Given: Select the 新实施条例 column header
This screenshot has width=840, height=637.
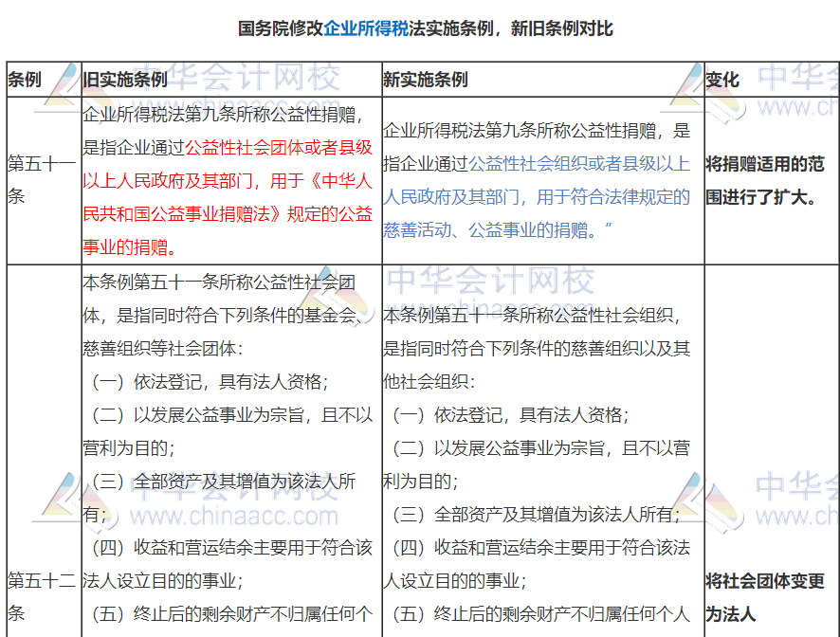Looking at the screenshot, I should point(425,80).
